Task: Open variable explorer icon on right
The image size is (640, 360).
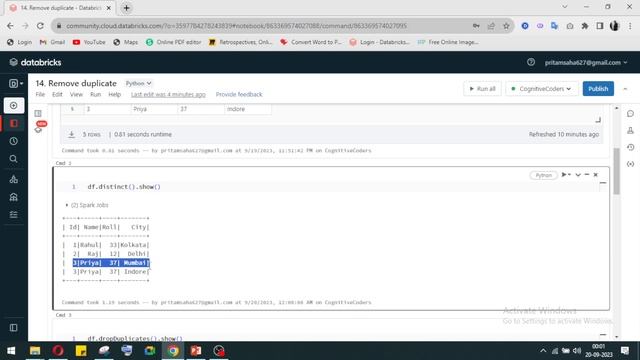Action: point(630,164)
